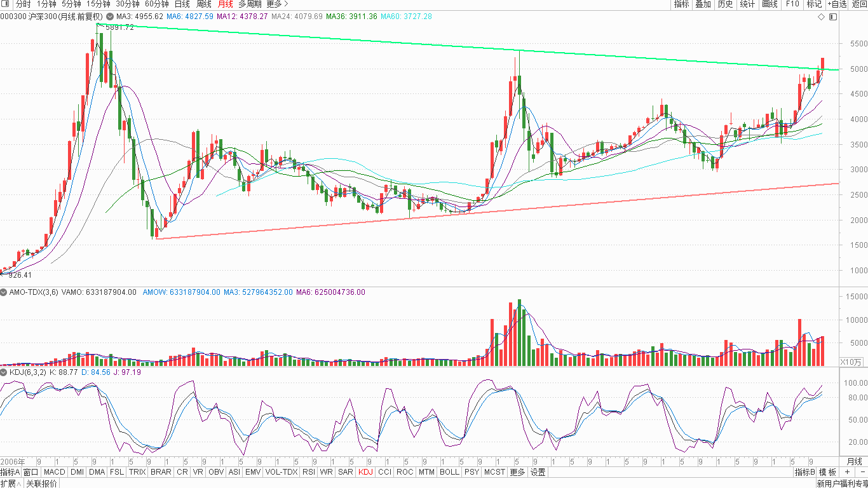Viewport: 868px width, 488px height.
Task: Click the 标记 mark button
Action: pyautogui.click(x=814, y=4)
